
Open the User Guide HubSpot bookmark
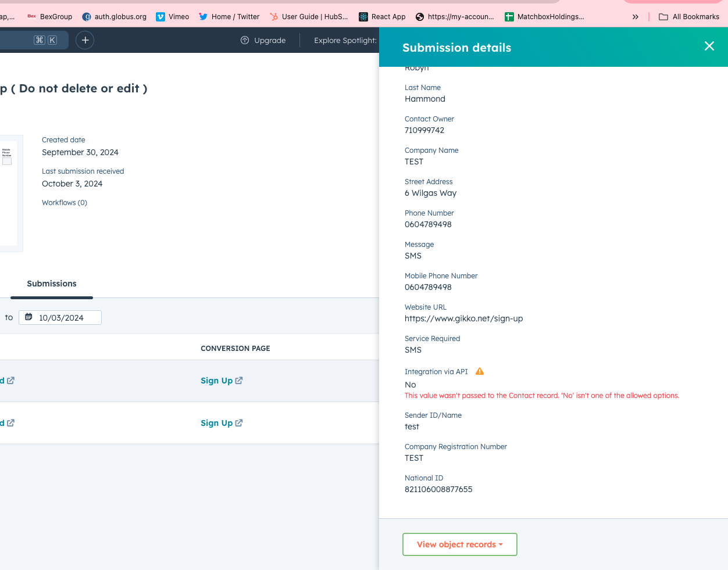tap(309, 17)
